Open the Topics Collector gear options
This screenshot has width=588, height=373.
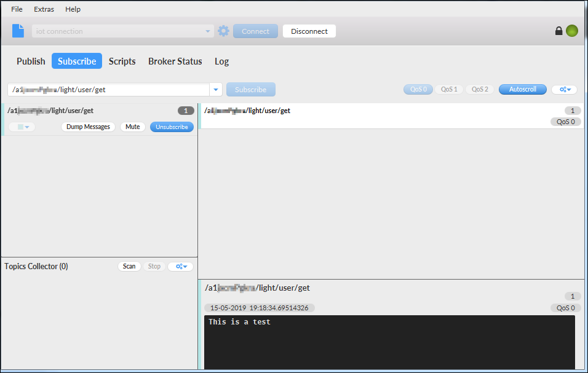click(x=180, y=266)
